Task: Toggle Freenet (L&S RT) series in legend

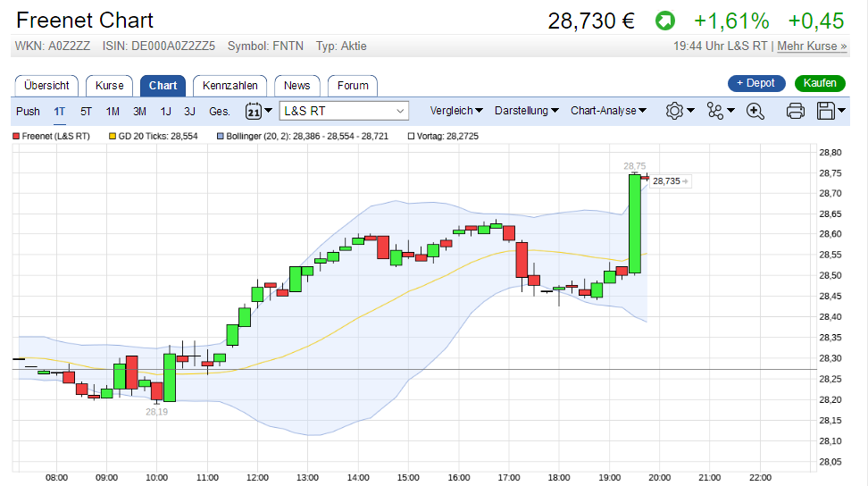Action: pos(52,137)
